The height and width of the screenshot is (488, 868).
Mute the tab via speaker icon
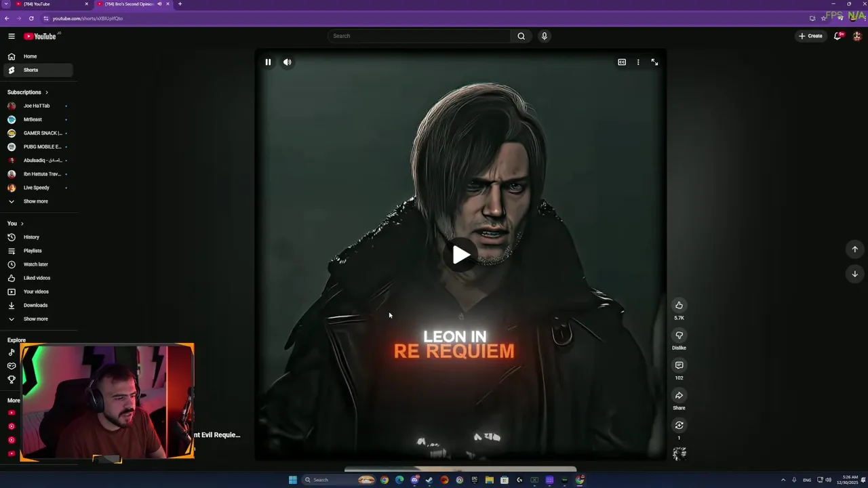[160, 4]
